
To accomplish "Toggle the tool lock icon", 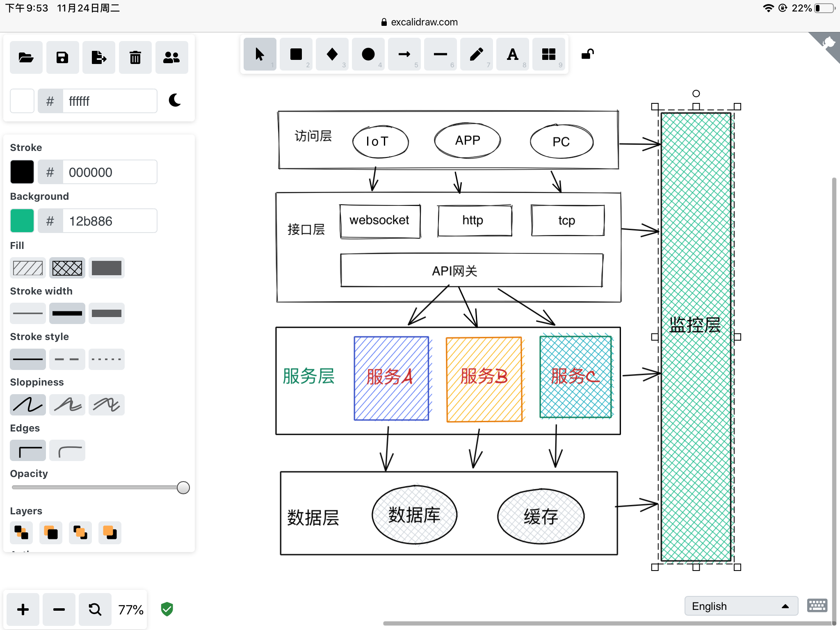I will click(588, 54).
